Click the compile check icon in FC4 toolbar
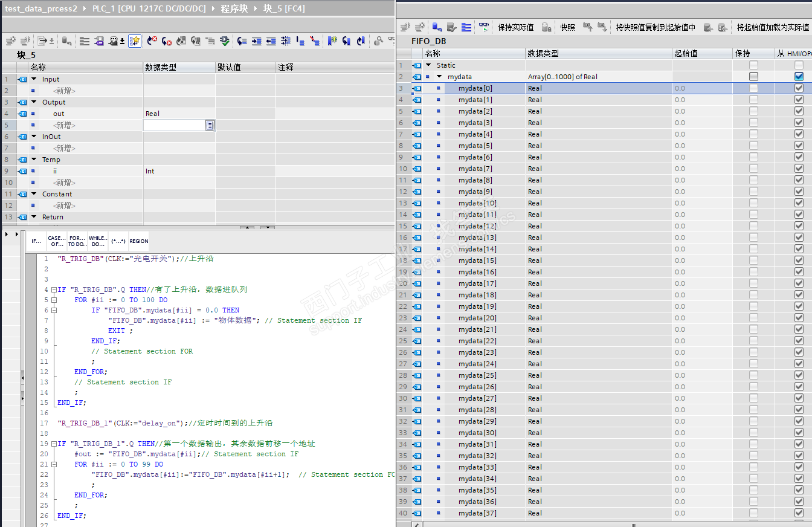The width and height of the screenshot is (812, 527). (225, 41)
